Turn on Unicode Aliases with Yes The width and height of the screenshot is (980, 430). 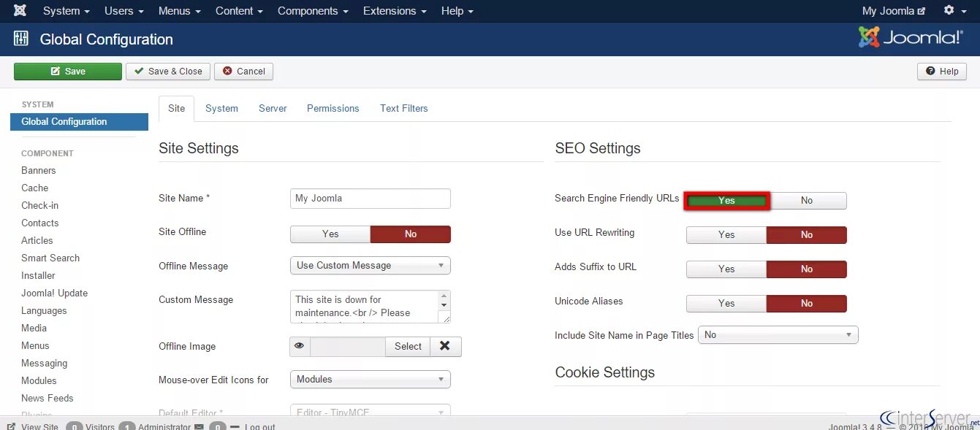(x=726, y=304)
